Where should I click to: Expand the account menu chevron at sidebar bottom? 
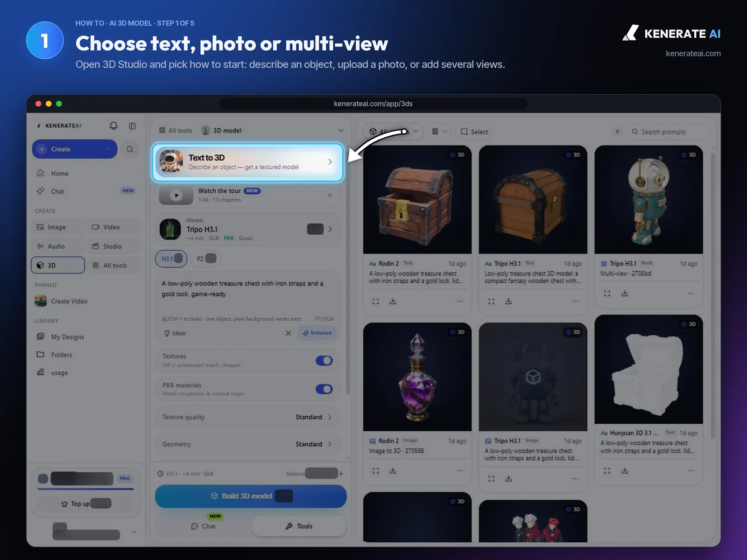[x=134, y=532]
